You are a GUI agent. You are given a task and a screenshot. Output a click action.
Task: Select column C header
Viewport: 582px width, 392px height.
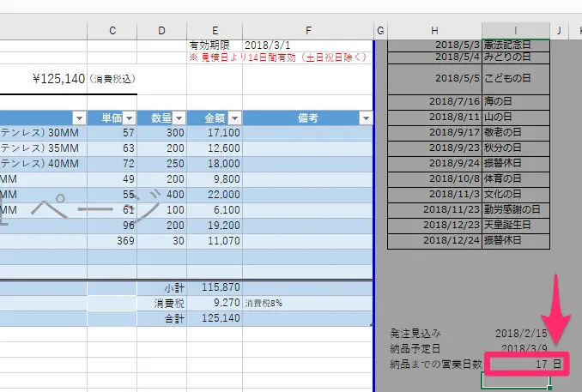[x=112, y=31]
